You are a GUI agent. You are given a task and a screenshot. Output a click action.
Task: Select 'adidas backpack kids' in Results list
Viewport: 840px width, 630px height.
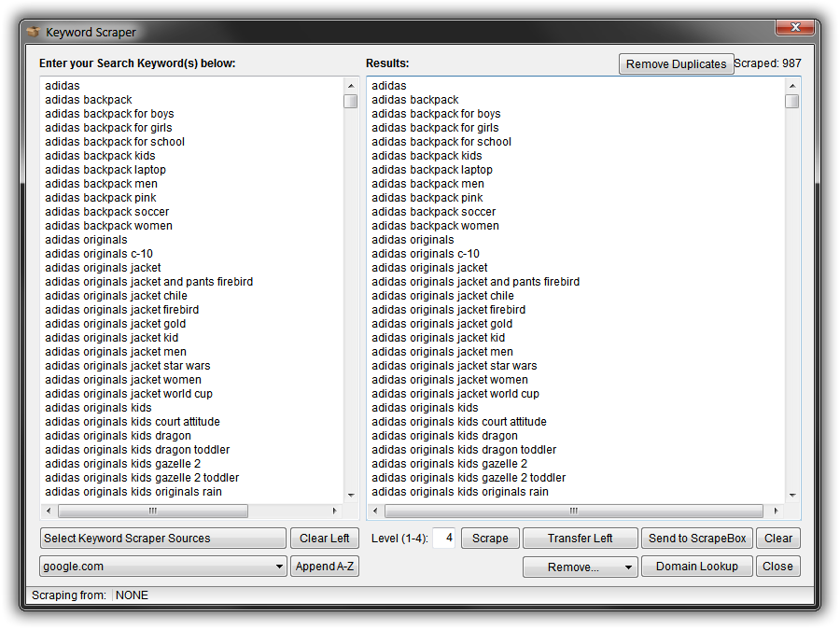[x=427, y=156]
